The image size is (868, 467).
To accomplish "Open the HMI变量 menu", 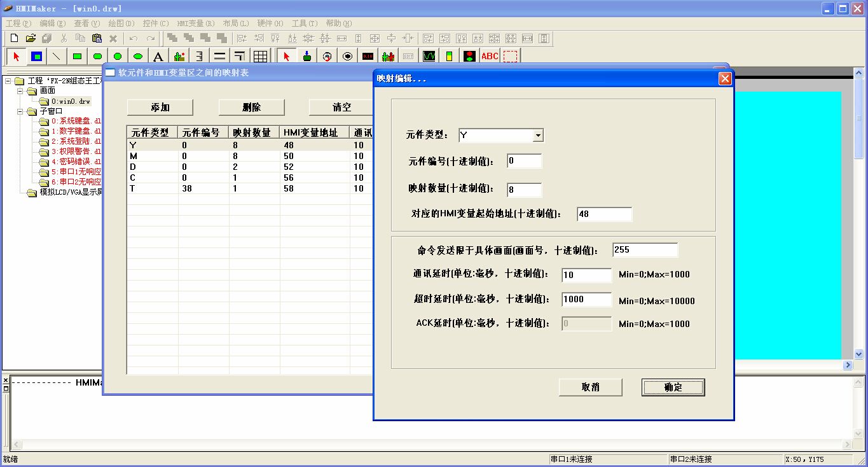I will 195,24.
